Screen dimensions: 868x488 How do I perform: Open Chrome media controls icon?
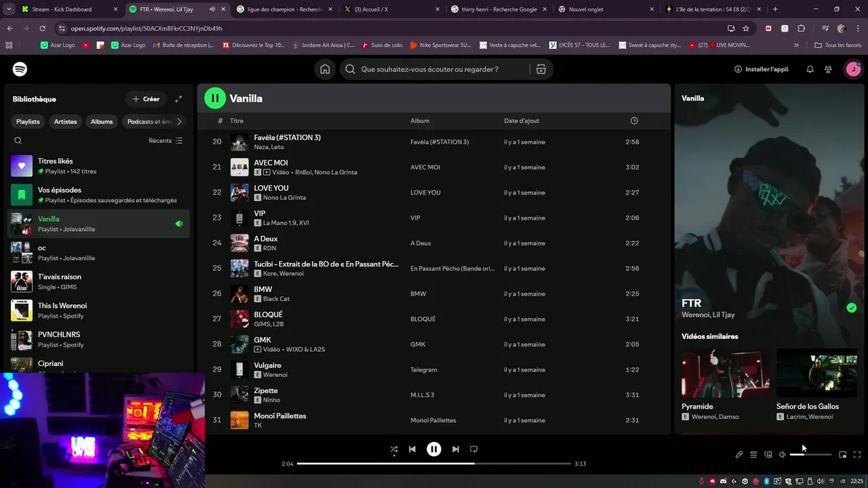(x=825, y=28)
